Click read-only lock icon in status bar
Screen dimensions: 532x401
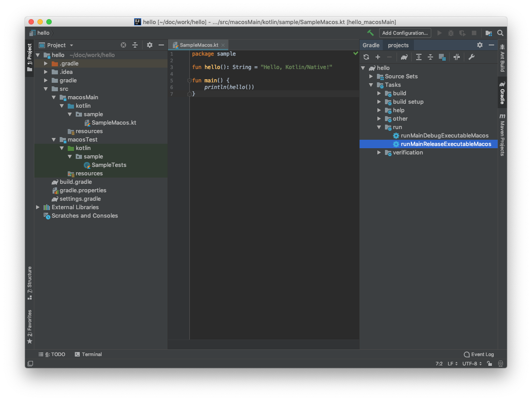pos(490,363)
